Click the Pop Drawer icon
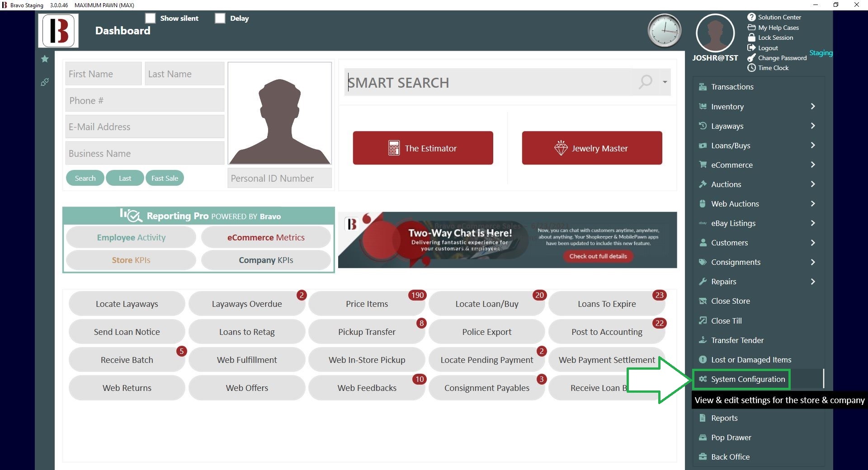 coord(703,437)
